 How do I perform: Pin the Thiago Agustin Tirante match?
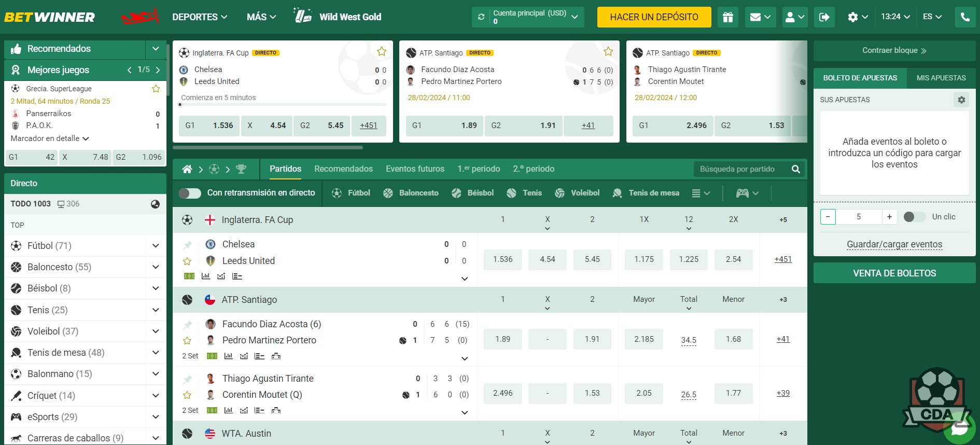pyautogui.click(x=187, y=379)
